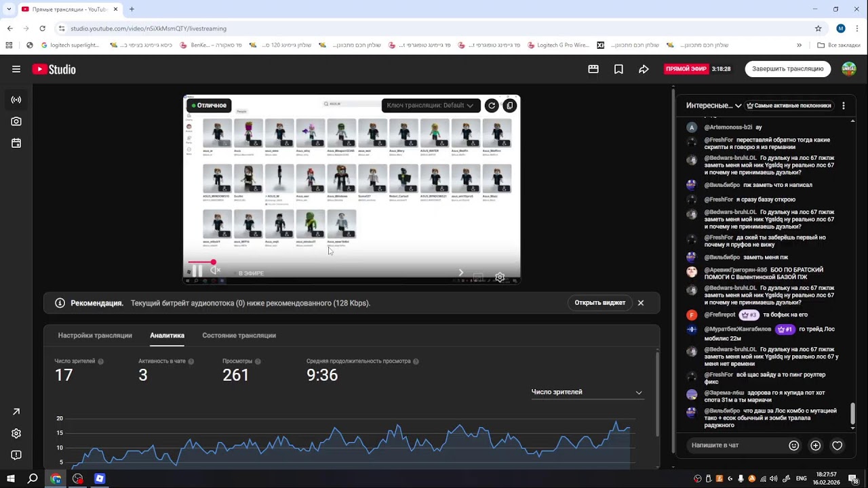The width and height of the screenshot is (868, 488).
Task: Open Windows search on taskbar
Action: (x=33, y=479)
